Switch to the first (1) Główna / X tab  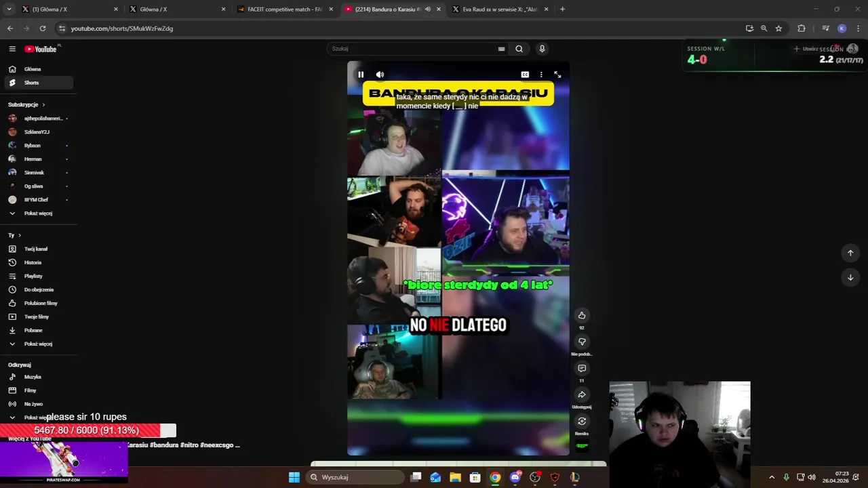[x=69, y=9]
